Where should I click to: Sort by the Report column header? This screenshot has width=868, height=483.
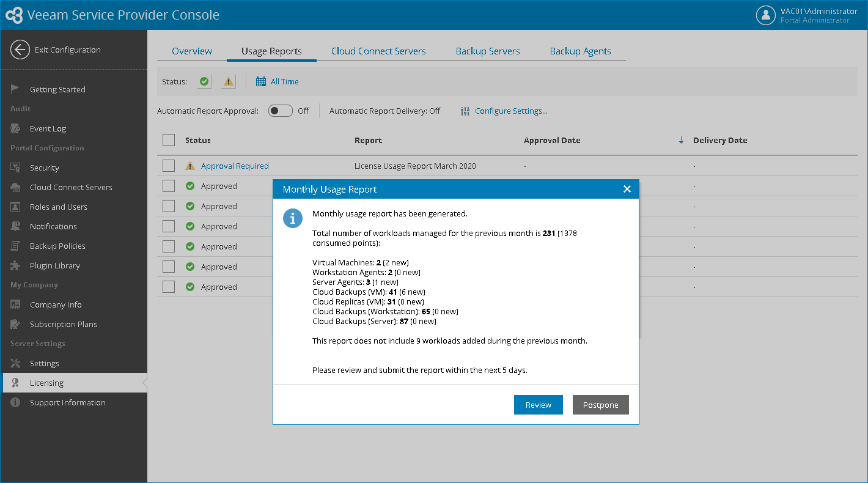click(368, 140)
